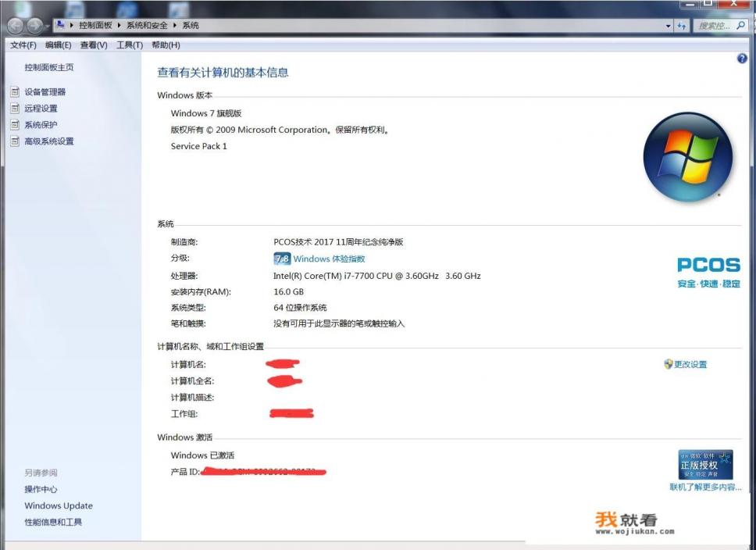
Task: Click the 正版授权 genuine badge
Action: [706, 464]
